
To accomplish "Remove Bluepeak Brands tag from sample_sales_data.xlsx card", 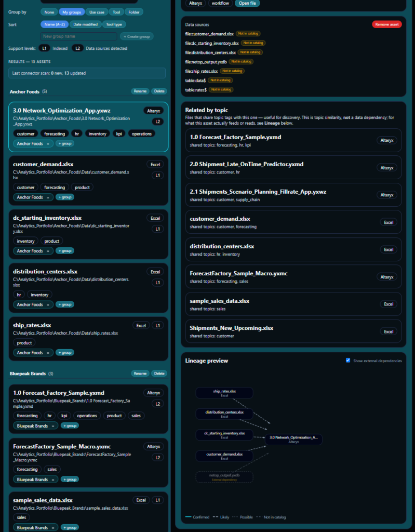I will pyautogui.click(x=52, y=528).
